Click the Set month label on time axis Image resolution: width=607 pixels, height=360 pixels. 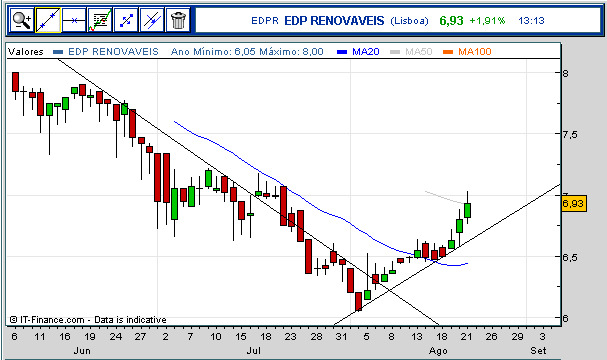click(x=538, y=351)
